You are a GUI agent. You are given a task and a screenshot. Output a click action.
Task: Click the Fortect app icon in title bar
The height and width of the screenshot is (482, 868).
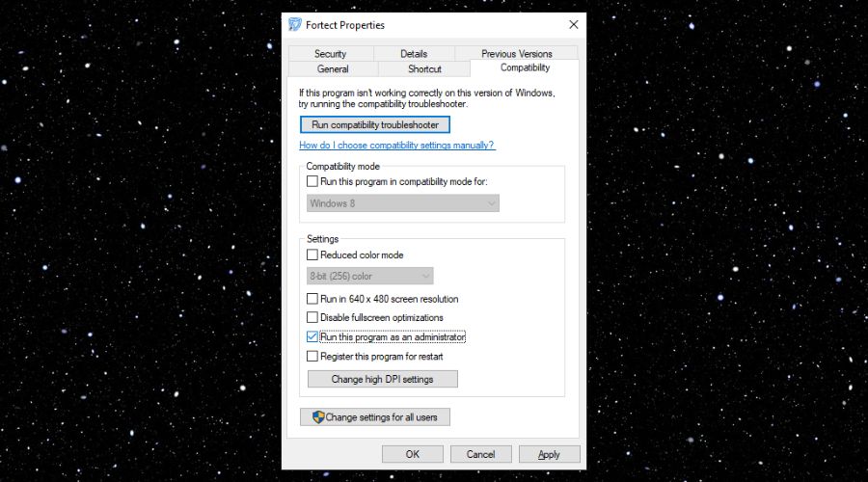[x=295, y=24]
